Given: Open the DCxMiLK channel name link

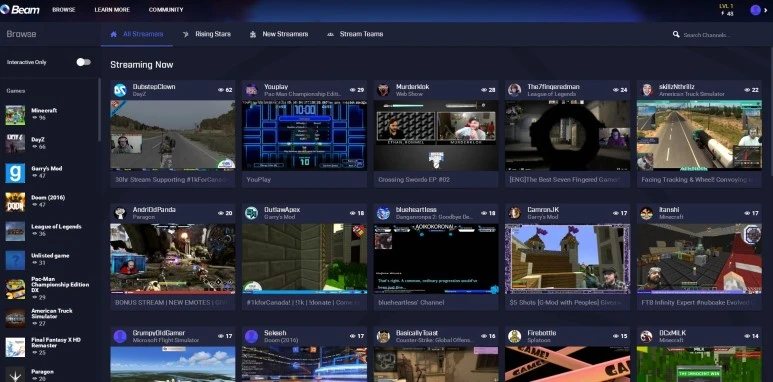Looking at the screenshot, I should pyautogui.click(x=672, y=333).
